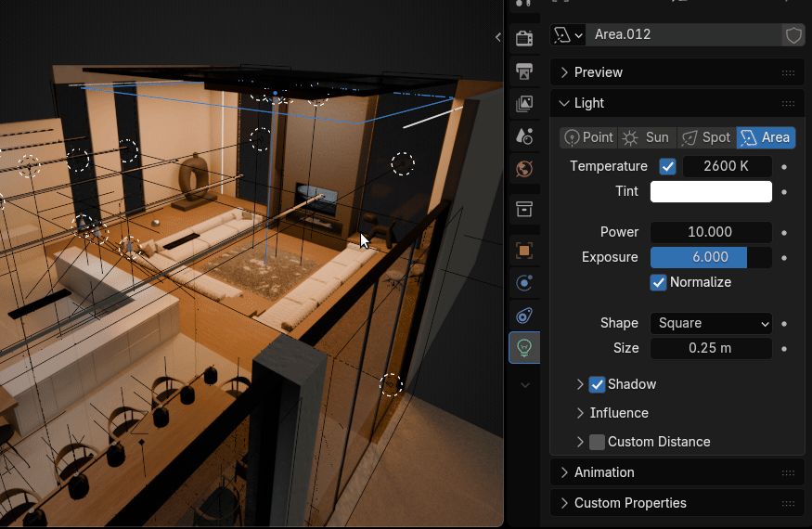Click the Tint white color swatch

pyautogui.click(x=711, y=192)
